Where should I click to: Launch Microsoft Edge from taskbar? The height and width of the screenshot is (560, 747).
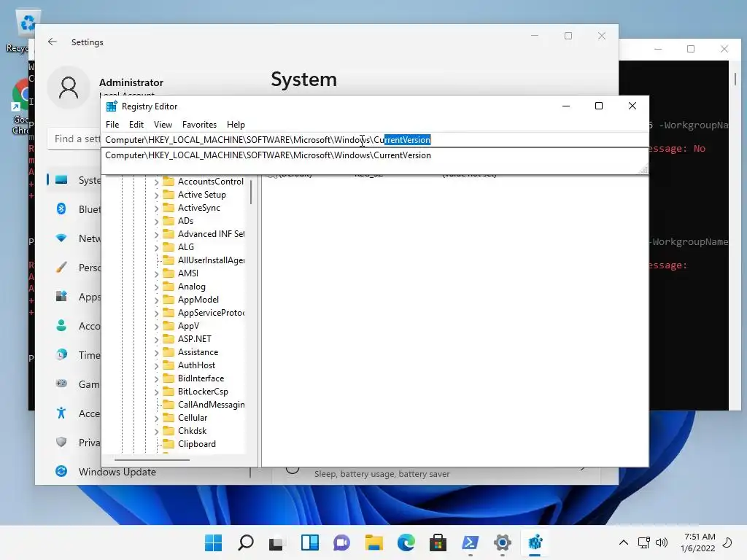[x=406, y=542]
